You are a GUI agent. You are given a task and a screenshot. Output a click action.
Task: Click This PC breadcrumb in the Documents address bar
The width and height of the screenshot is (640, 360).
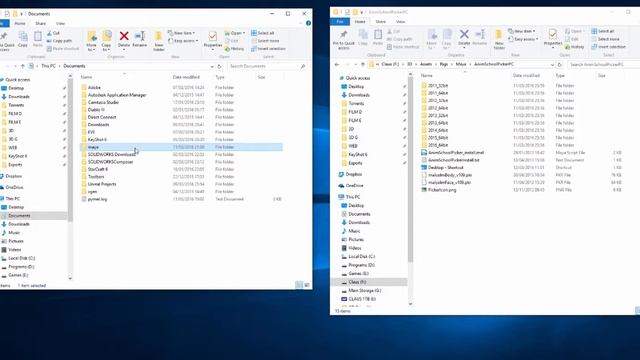pos(48,66)
